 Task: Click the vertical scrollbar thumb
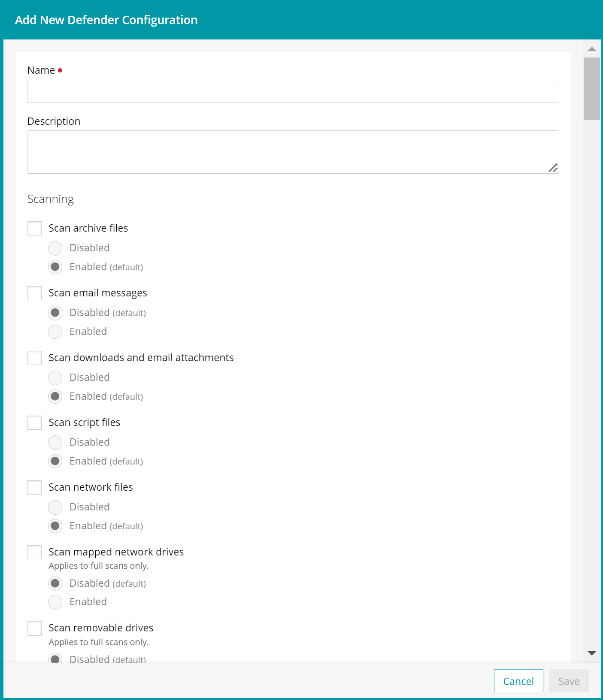tap(592, 88)
